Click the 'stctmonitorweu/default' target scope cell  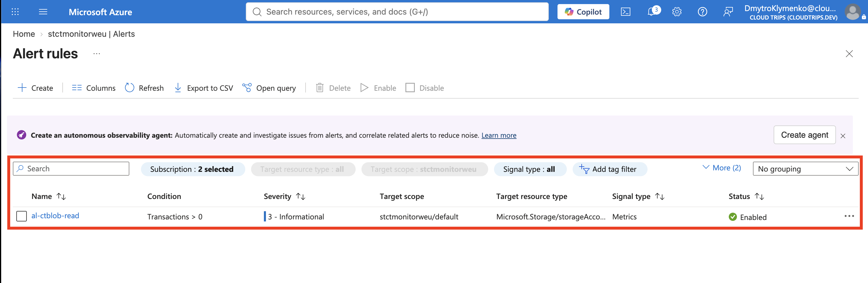click(x=419, y=217)
